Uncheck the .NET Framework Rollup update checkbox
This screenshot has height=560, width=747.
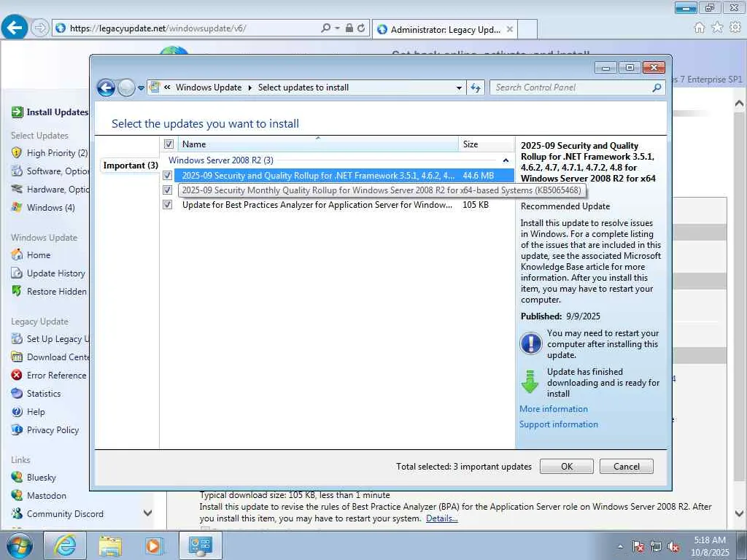(x=167, y=175)
